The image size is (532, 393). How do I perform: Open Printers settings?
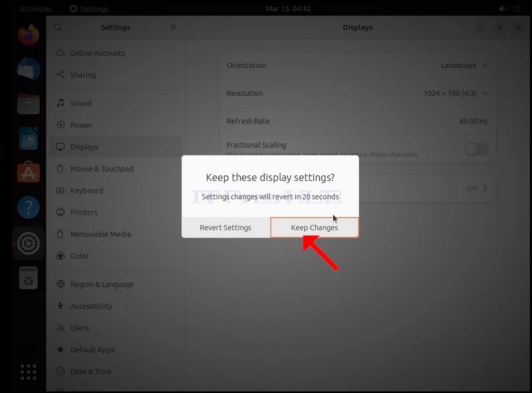(116, 212)
